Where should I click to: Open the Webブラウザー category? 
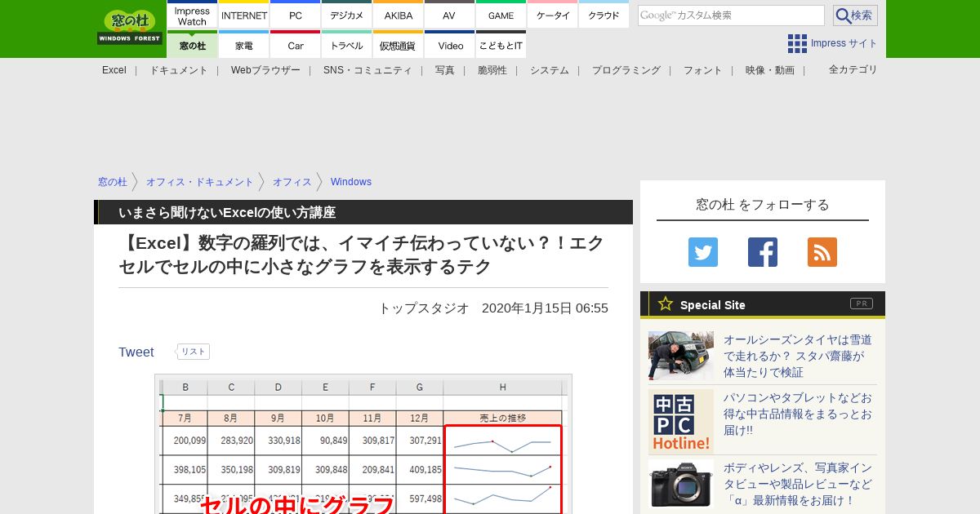[x=265, y=70]
